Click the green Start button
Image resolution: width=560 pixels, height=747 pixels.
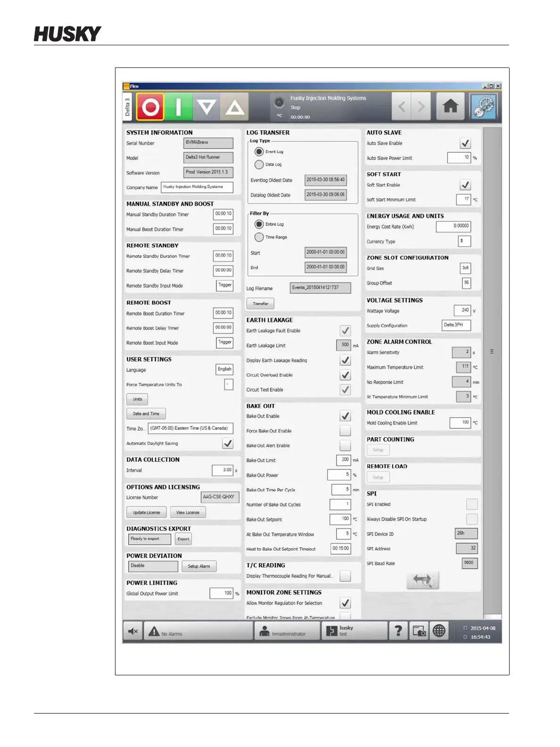tap(179, 107)
